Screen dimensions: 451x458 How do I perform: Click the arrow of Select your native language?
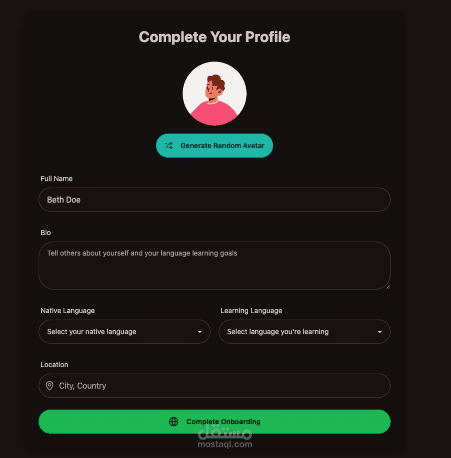200,332
